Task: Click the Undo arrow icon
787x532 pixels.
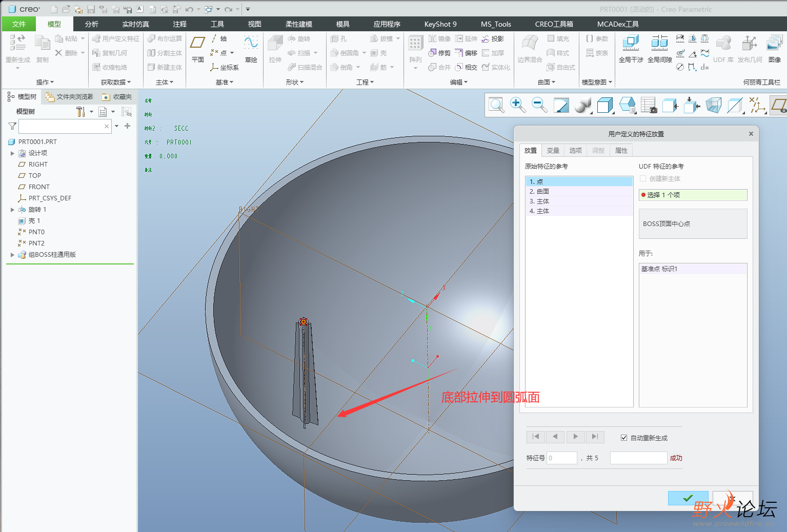Action: click(189, 9)
